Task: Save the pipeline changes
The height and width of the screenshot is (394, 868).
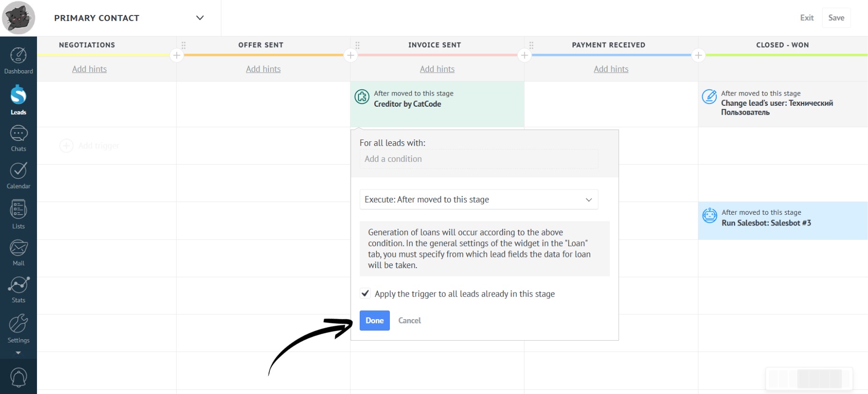Action: tap(836, 18)
